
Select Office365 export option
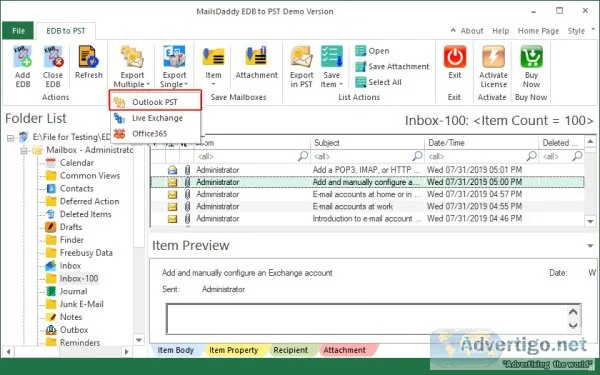tap(155, 134)
